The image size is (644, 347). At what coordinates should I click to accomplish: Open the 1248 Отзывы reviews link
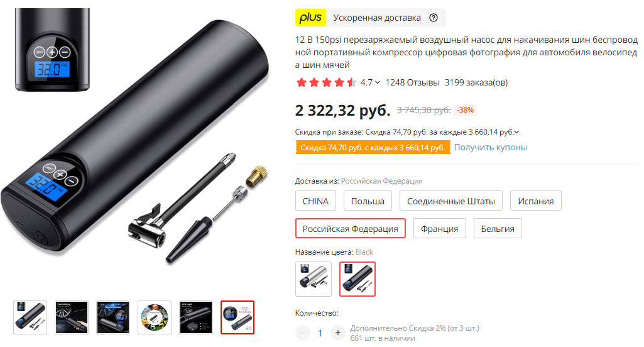coord(412,82)
